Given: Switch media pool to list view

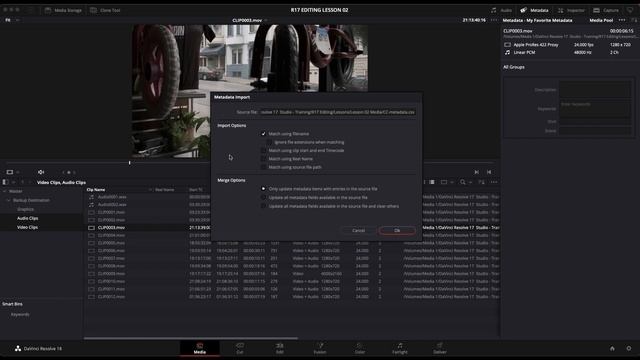Looking at the screenshot, I should tap(432, 182).
